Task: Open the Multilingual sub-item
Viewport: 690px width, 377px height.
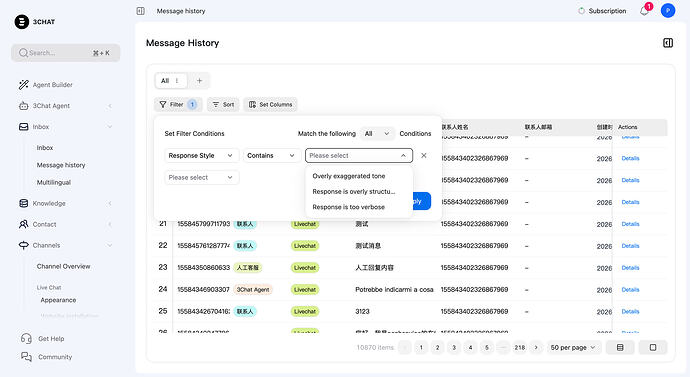Action: (x=54, y=182)
